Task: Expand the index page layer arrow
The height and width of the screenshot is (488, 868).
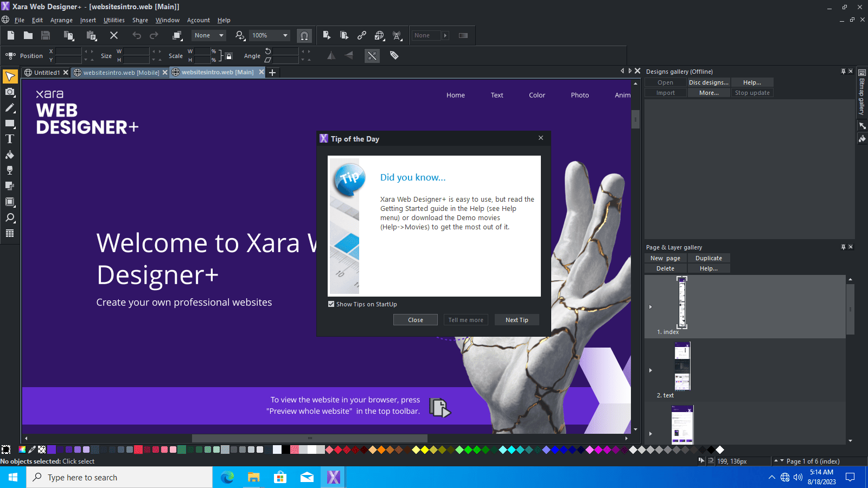Action: (650, 307)
